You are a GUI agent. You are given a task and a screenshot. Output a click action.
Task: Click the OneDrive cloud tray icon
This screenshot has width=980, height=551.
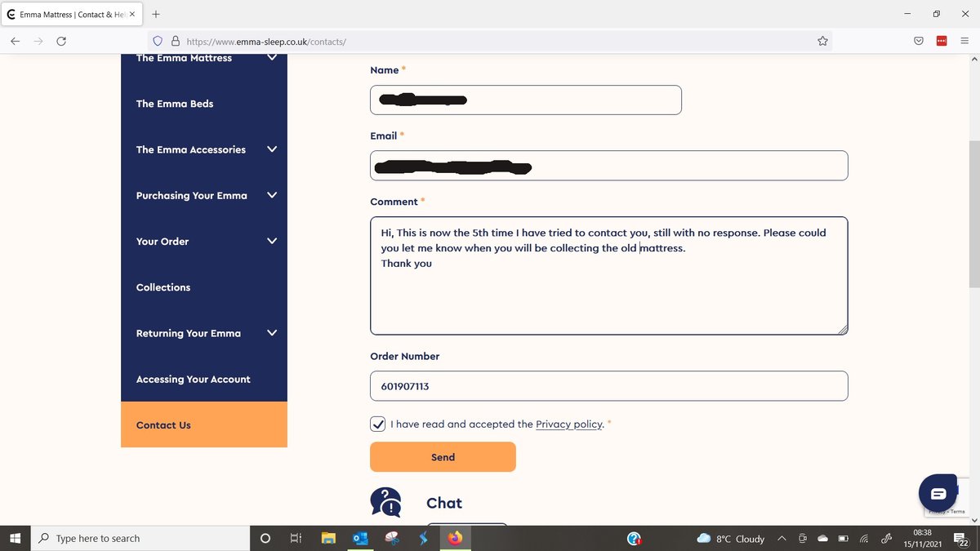823,539
